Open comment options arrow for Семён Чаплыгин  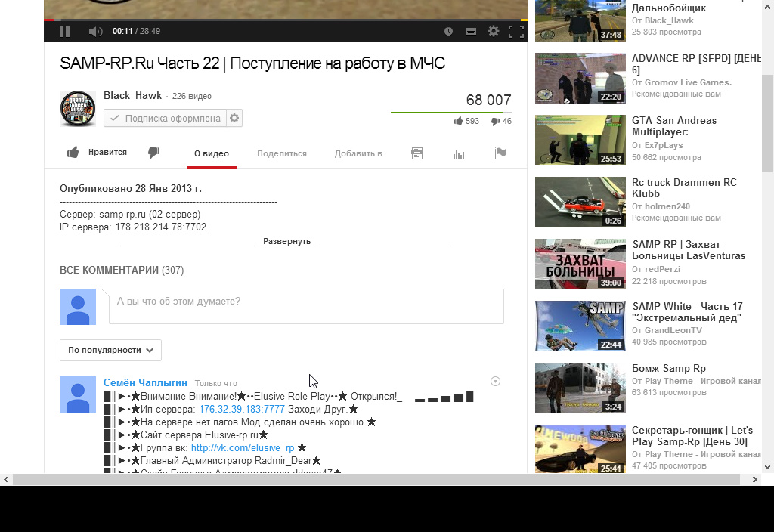pos(495,382)
